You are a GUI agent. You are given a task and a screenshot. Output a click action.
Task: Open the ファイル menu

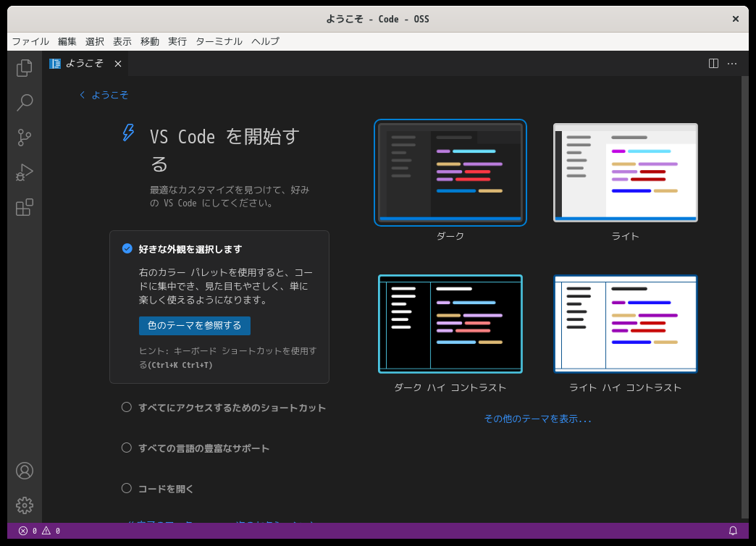coord(30,41)
